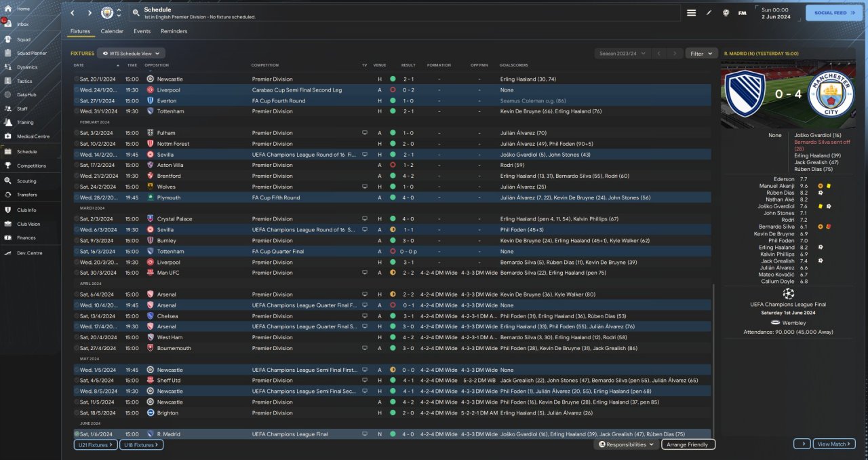Go to the Tactics screen
The width and height of the screenshot is (868, 460).
[x=24, y=81]
